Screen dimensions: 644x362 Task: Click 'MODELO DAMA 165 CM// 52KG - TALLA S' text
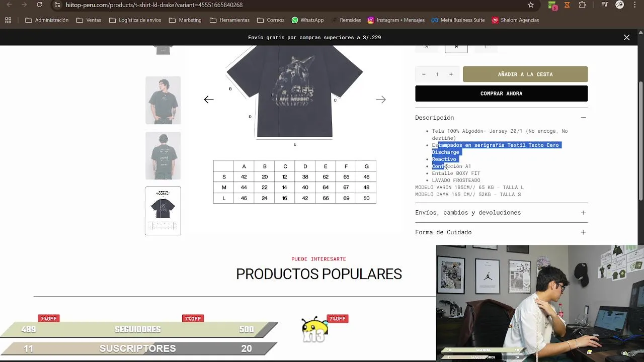[x=468, y=195]
